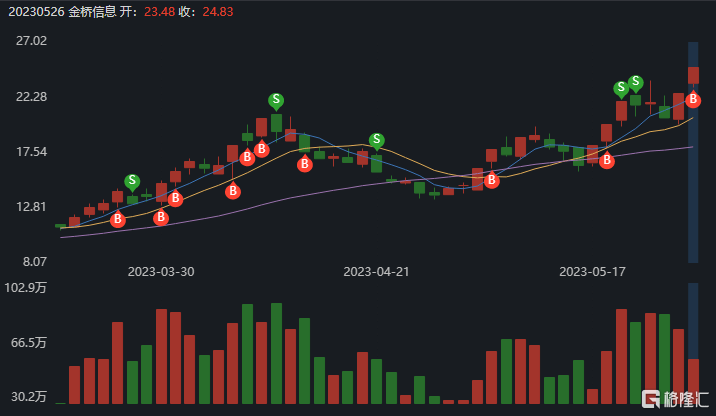Select the rightmost B marker on highlighted candle
This screenshot has height=416, width=716.
(693, 98)
